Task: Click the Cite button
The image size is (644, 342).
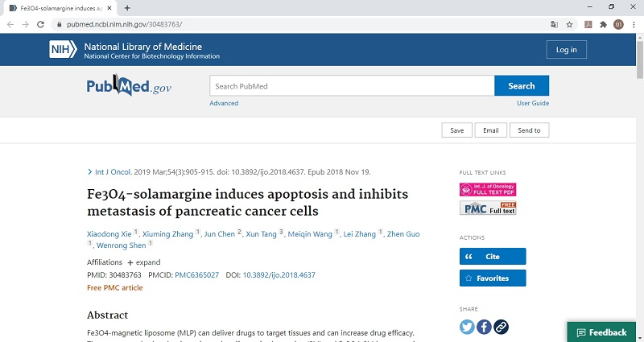Action: 492,256
